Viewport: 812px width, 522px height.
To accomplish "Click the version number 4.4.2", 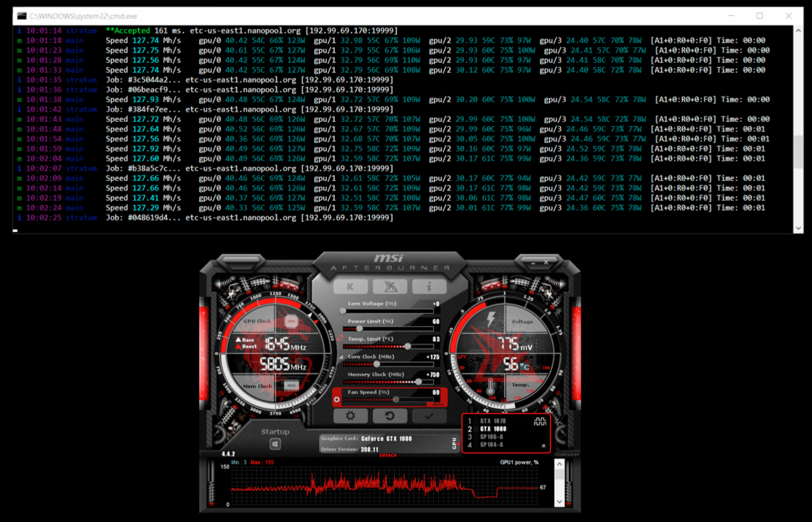I will (228, 454).
